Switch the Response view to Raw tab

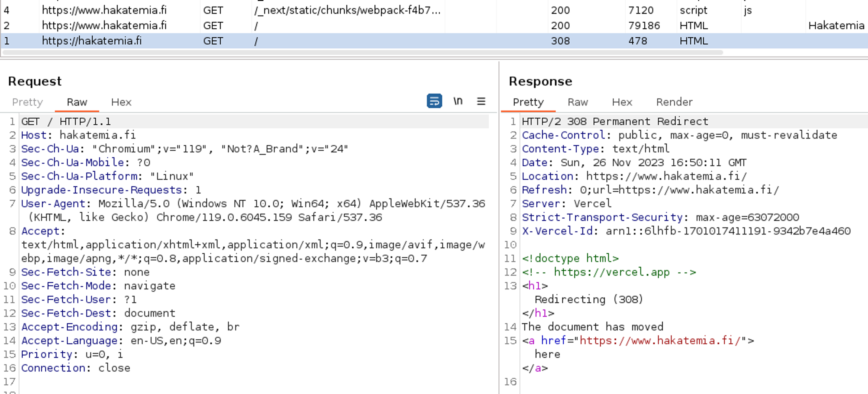pyautogui.click(x=578, y=102)
